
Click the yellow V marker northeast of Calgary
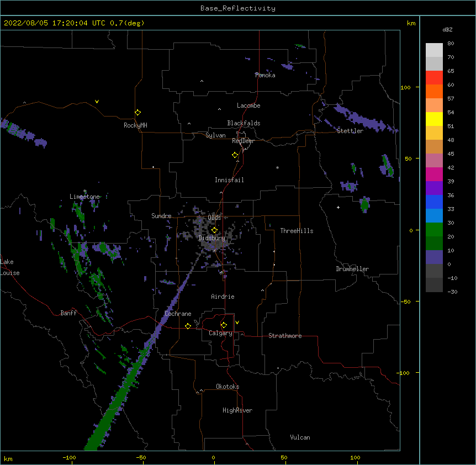point(237,323)
